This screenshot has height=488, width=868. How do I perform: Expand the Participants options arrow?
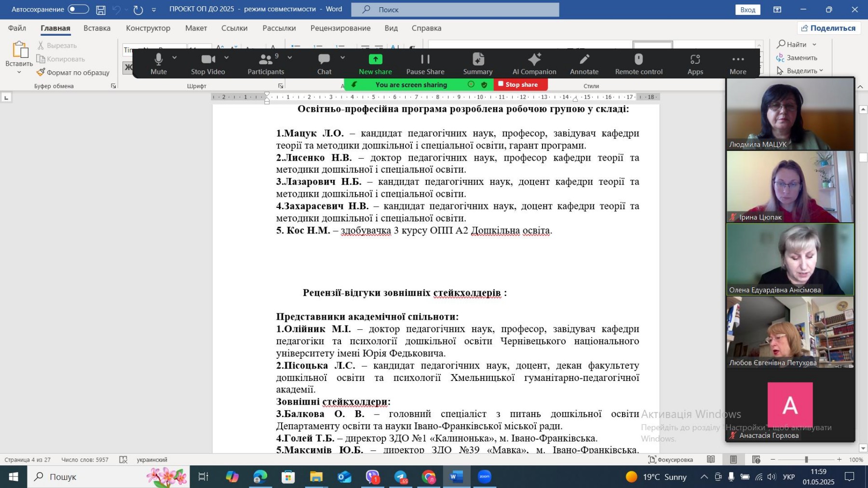click(x=290, y=57)
